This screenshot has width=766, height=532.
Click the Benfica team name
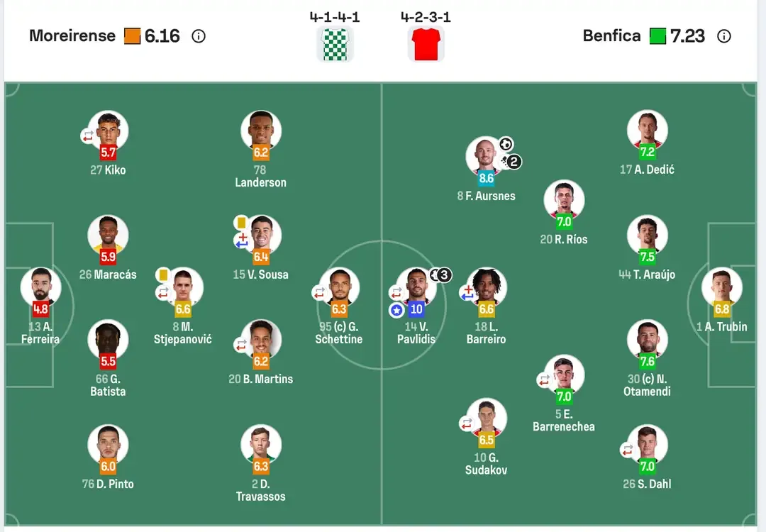point(611,36)
